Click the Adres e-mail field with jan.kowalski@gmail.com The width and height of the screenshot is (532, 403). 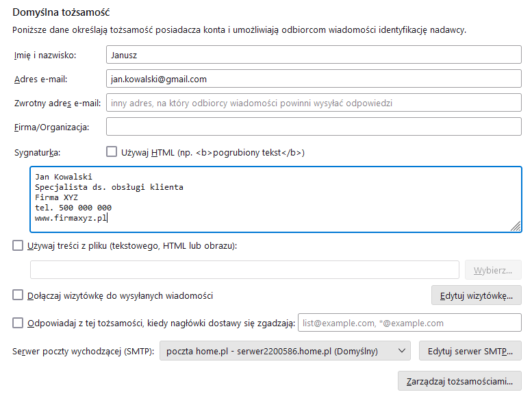(314, 79)
